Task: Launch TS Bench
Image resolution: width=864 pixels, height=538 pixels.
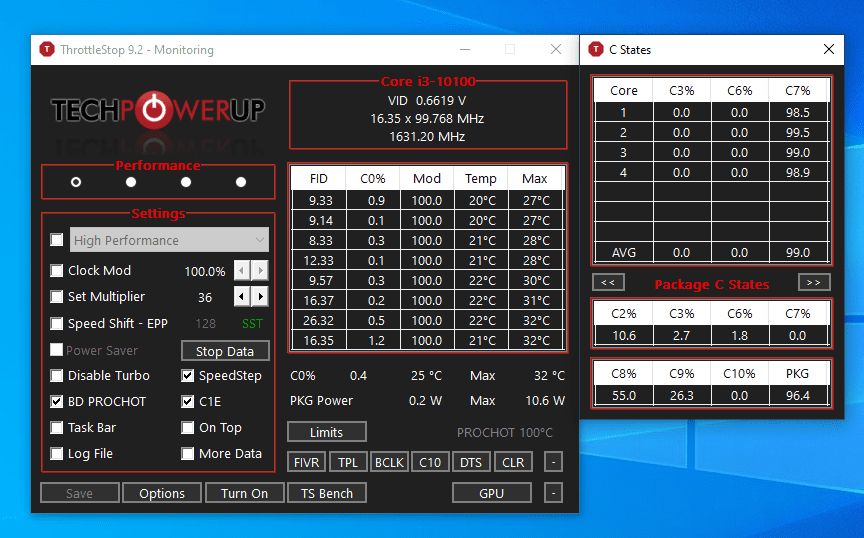Action: coord(327,493)
